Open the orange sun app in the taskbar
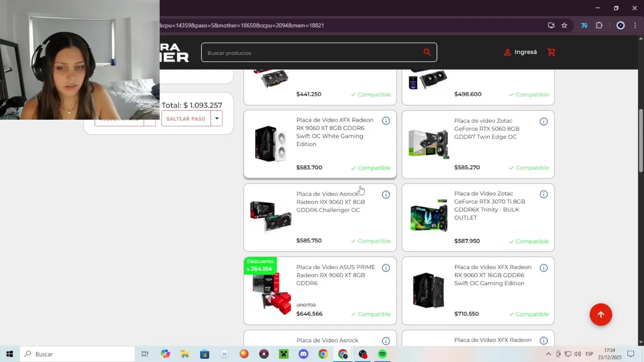 (244, 354)
